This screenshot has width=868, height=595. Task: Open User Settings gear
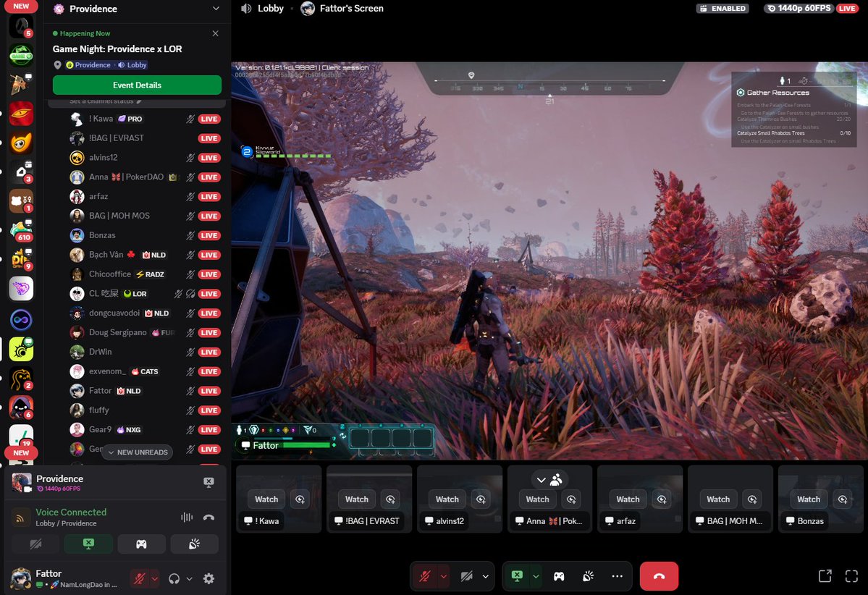click(x=208, y=578)
